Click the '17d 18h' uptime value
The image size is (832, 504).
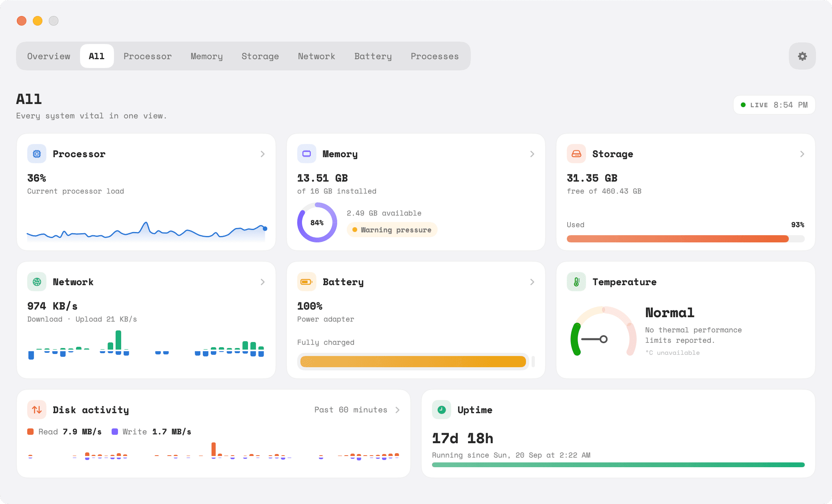[x=463, y=438]
